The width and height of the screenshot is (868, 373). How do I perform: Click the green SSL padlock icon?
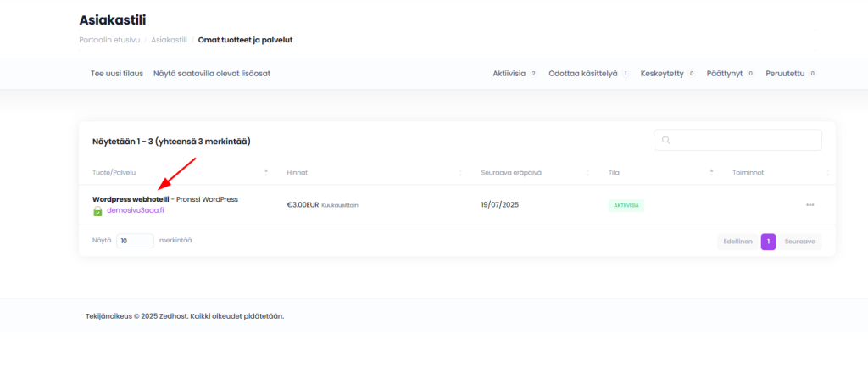(97, 210)
